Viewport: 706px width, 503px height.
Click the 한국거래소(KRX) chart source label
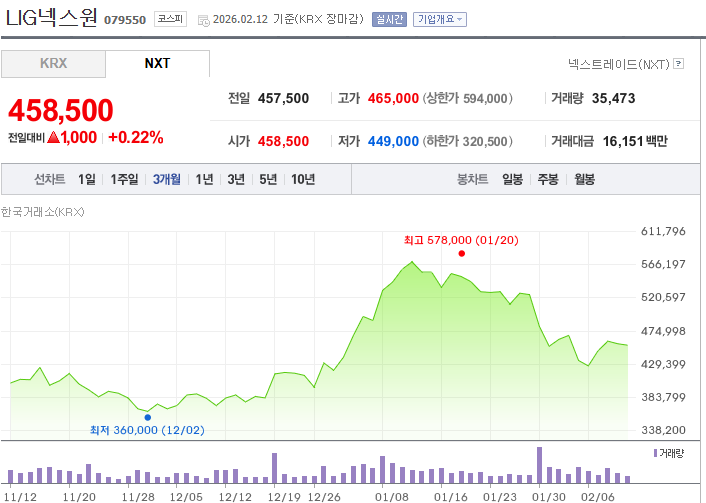click(43, 212)
